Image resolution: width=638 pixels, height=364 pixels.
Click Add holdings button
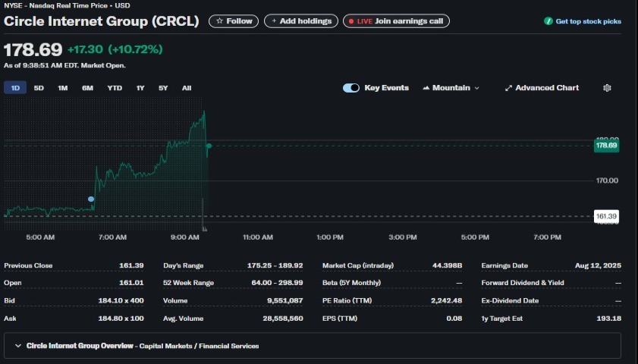click(301, 21)
